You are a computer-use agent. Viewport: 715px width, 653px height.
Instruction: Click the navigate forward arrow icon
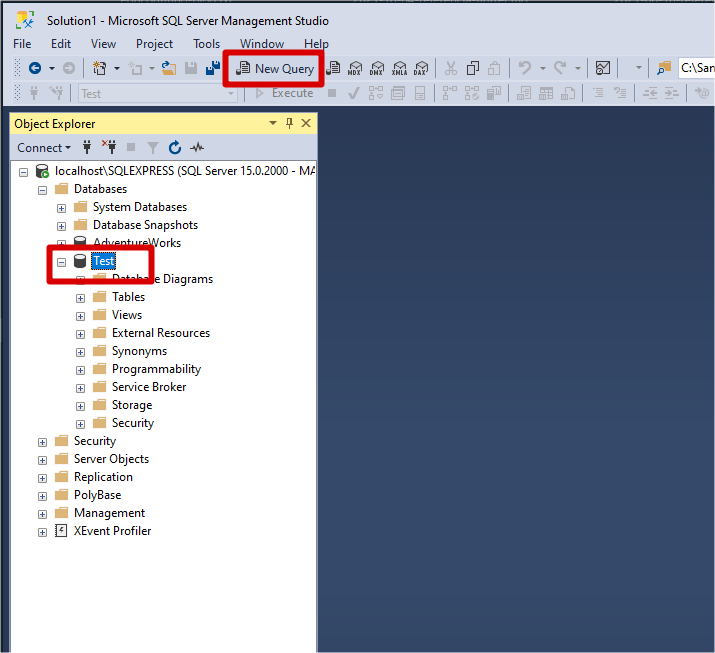coord(69,68)
